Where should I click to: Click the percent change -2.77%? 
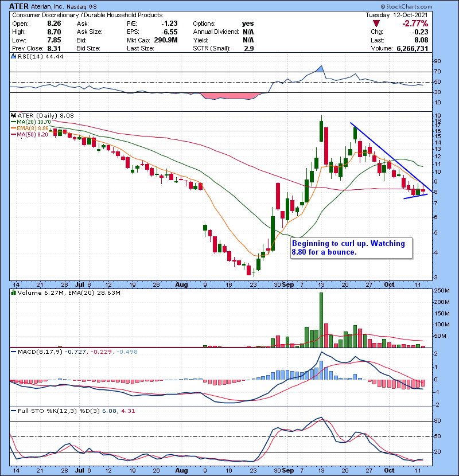[415, 24]
